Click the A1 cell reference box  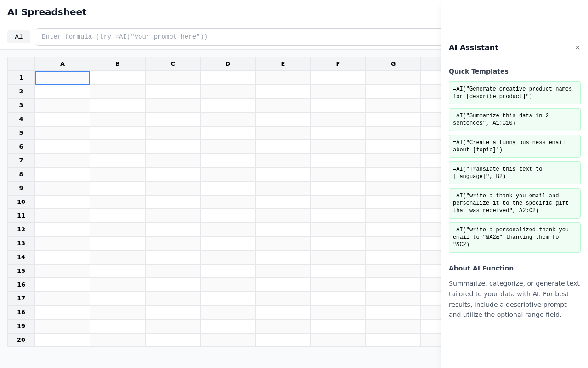[x=19, y=37]
